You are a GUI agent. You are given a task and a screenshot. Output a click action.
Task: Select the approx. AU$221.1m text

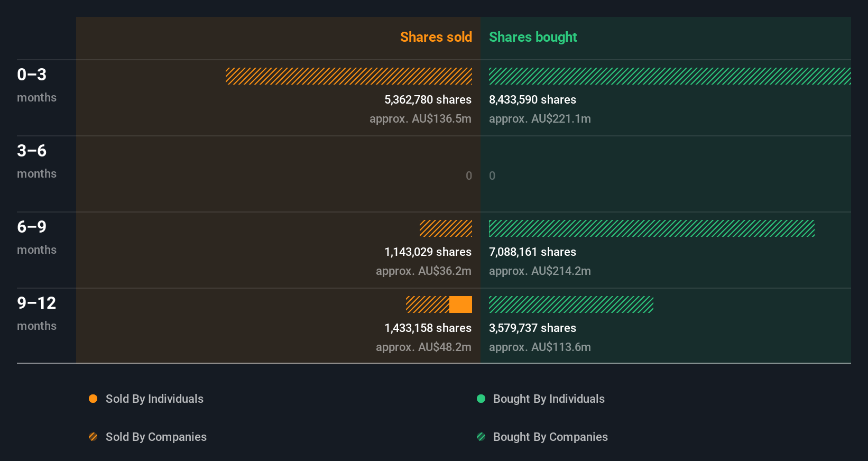(540, 118)
